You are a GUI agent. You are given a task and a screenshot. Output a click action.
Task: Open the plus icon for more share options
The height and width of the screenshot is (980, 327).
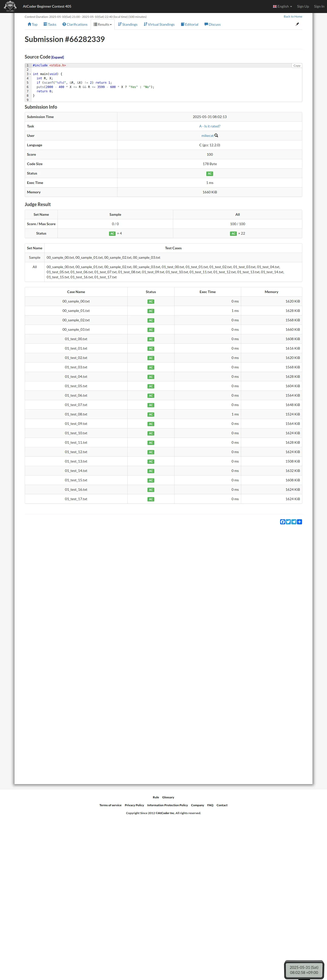point(299,522)
